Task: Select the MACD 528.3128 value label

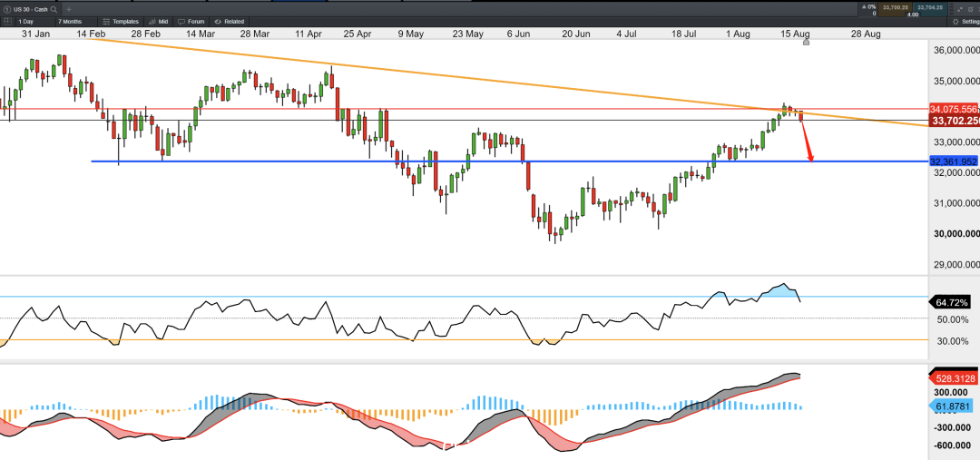Action: (952, 377)
